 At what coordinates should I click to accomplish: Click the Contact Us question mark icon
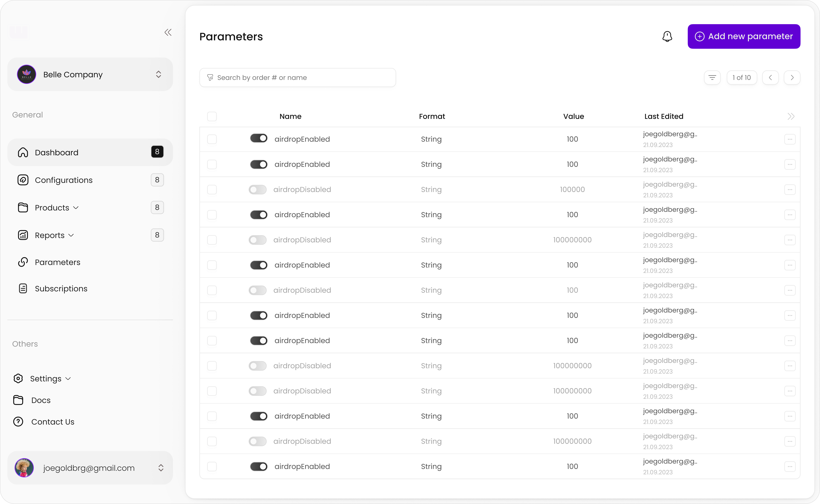pyautogui.click(x=18, y=422)
